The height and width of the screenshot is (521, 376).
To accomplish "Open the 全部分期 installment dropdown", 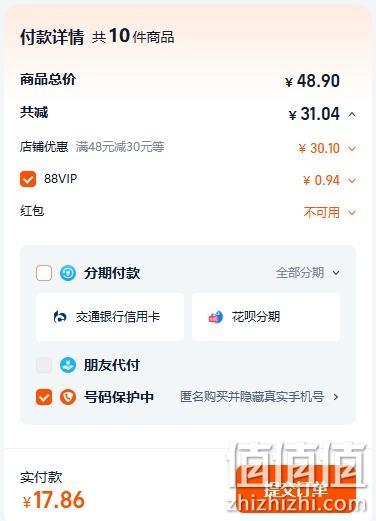I will [308, 273].
